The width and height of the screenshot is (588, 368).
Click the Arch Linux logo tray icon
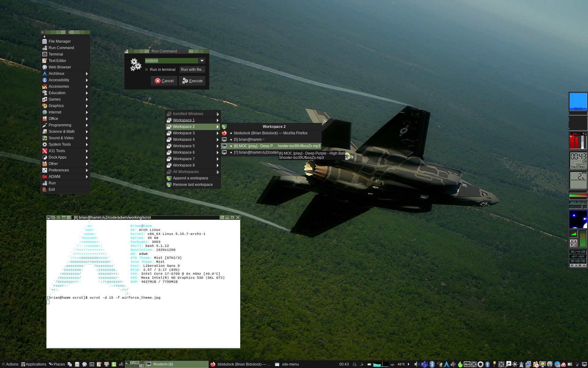pos(447,364)
